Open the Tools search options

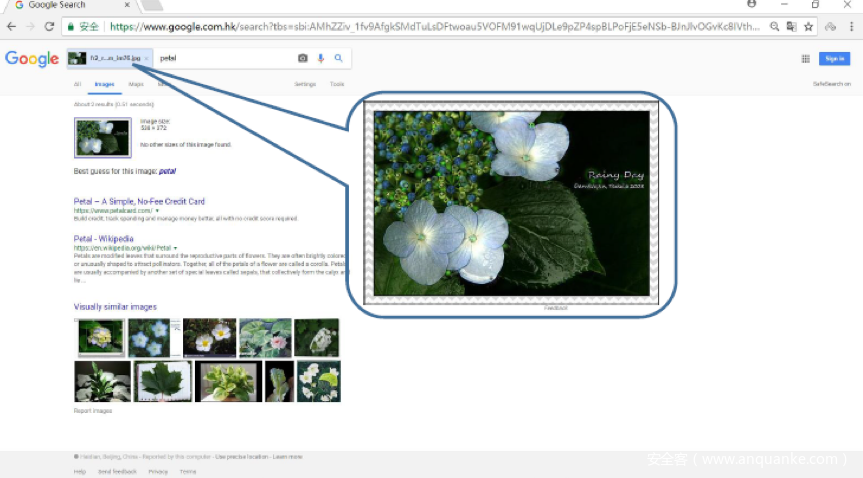coord(337,84)
